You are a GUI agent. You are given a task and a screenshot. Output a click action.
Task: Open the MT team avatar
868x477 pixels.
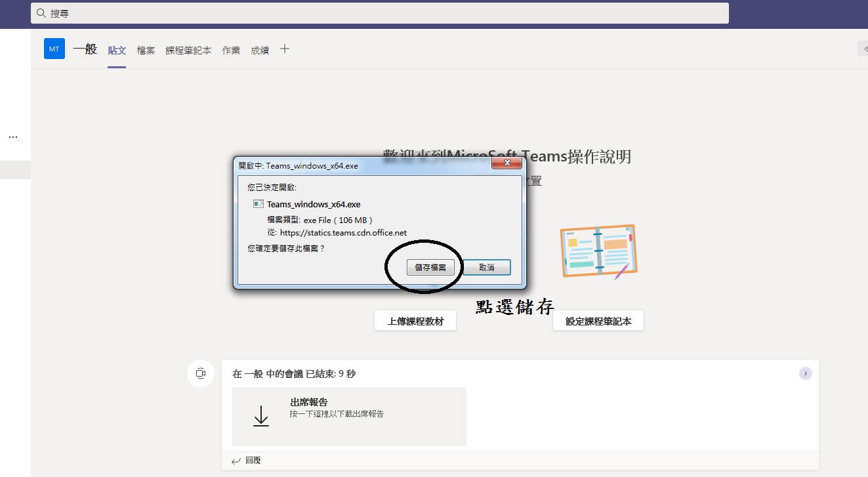[x=54, y=49]
